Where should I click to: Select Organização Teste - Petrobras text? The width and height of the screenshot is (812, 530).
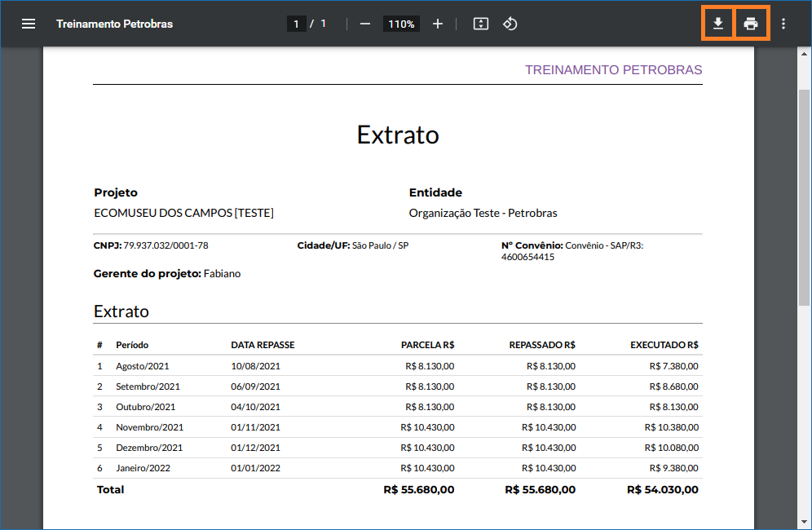[483, 213]
